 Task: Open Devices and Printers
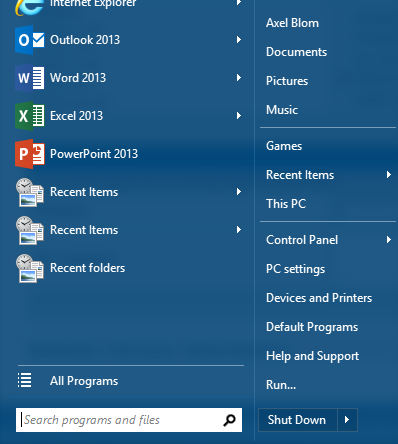coord(319,298)
